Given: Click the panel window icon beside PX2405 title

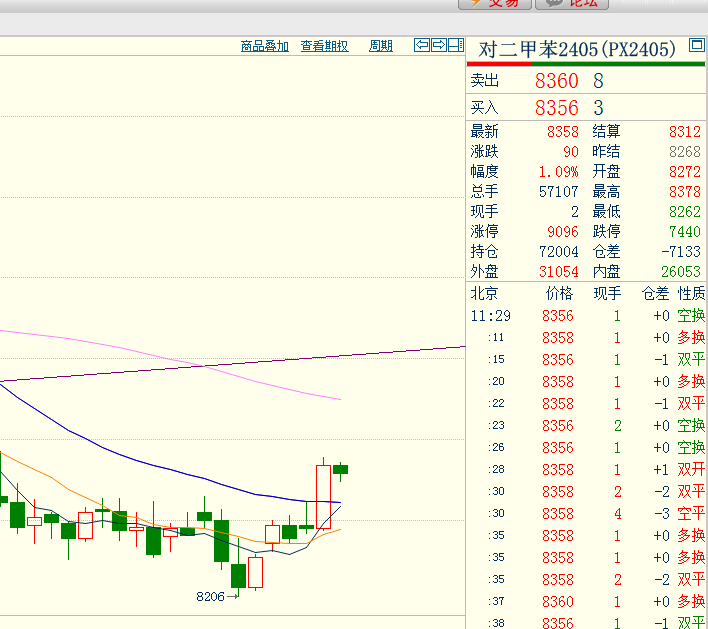Looking at the screenshot, I should coord(697,45).
